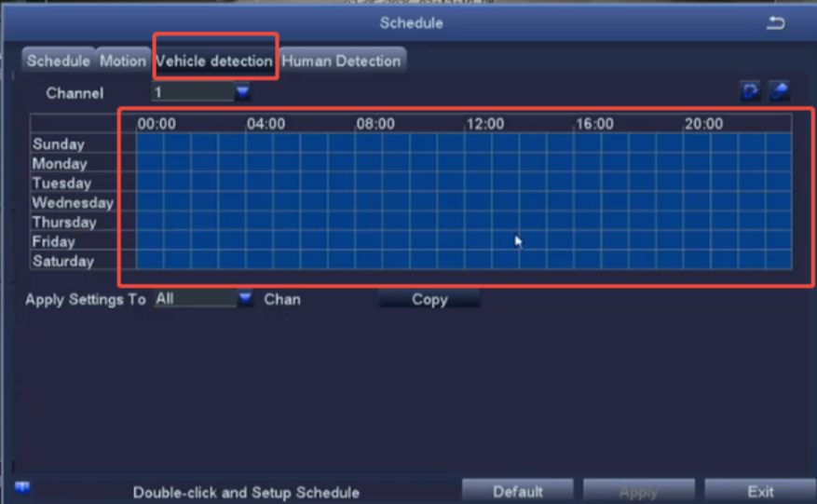817x504 pixels.
Task: Click the blue info icon at bottom-left
Action: point(22,488)
